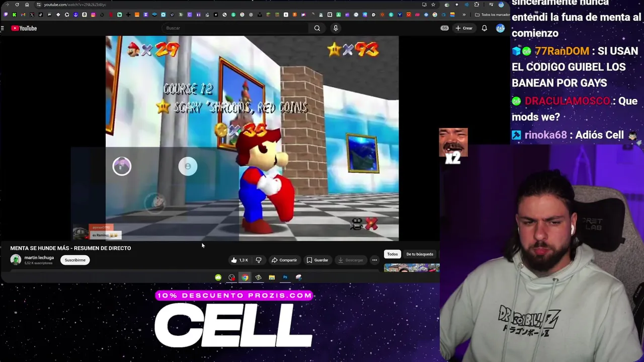Expand hidden bookmarks chevron

pos(464,15)
